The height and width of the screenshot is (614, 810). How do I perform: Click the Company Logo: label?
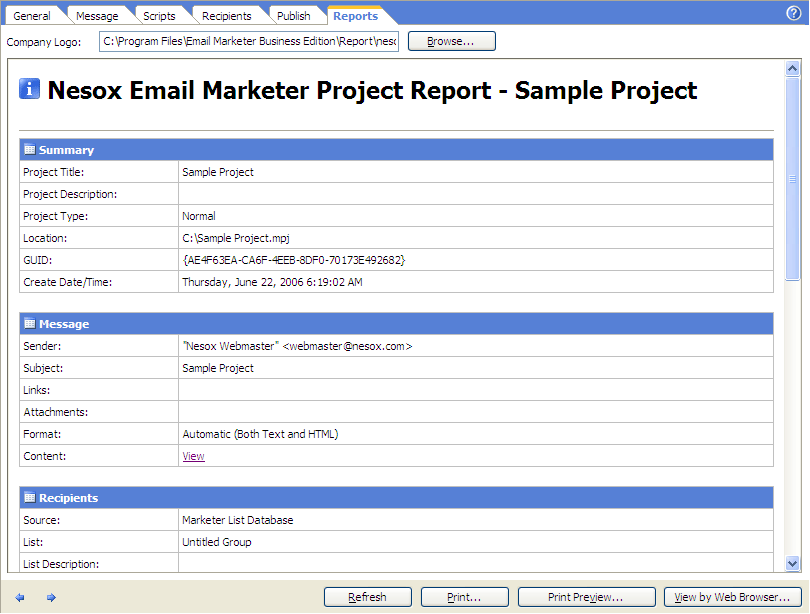[44, 42]
